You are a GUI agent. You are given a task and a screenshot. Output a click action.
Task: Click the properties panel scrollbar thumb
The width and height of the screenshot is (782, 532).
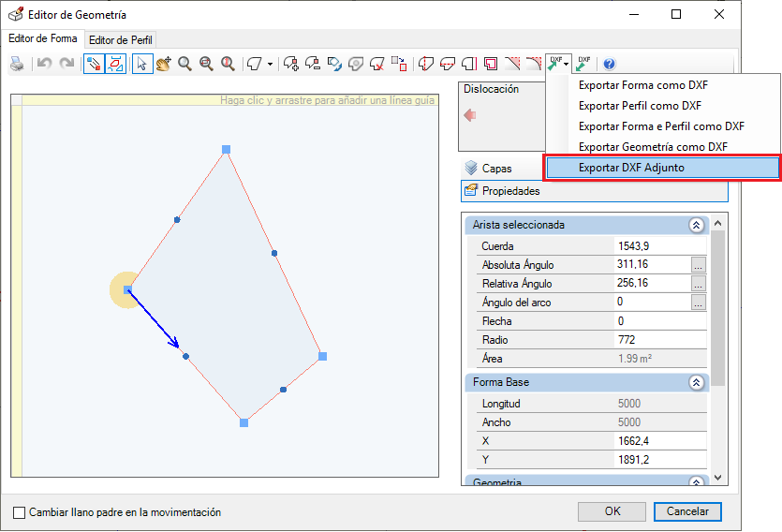tap(717, 307)
